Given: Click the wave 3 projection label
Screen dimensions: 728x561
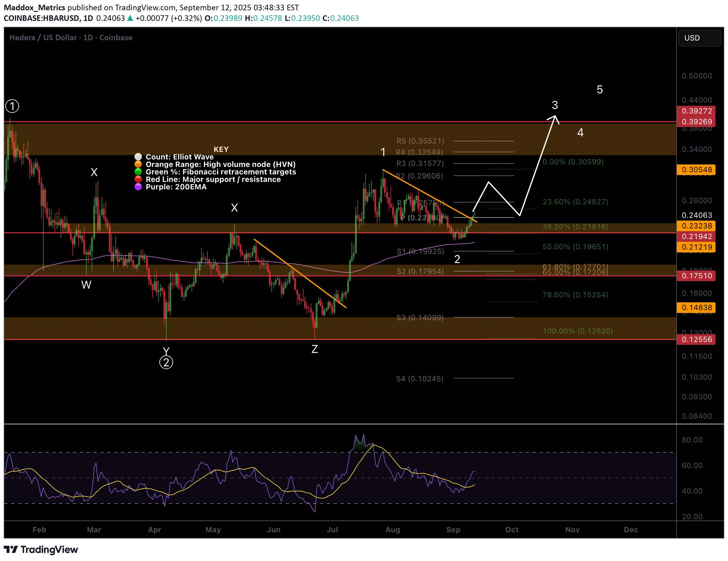Looking at the screenshot, I should [x=555, y=105].
